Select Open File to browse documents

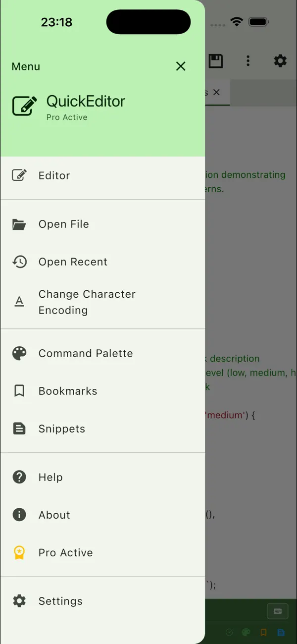click(64, 224)
